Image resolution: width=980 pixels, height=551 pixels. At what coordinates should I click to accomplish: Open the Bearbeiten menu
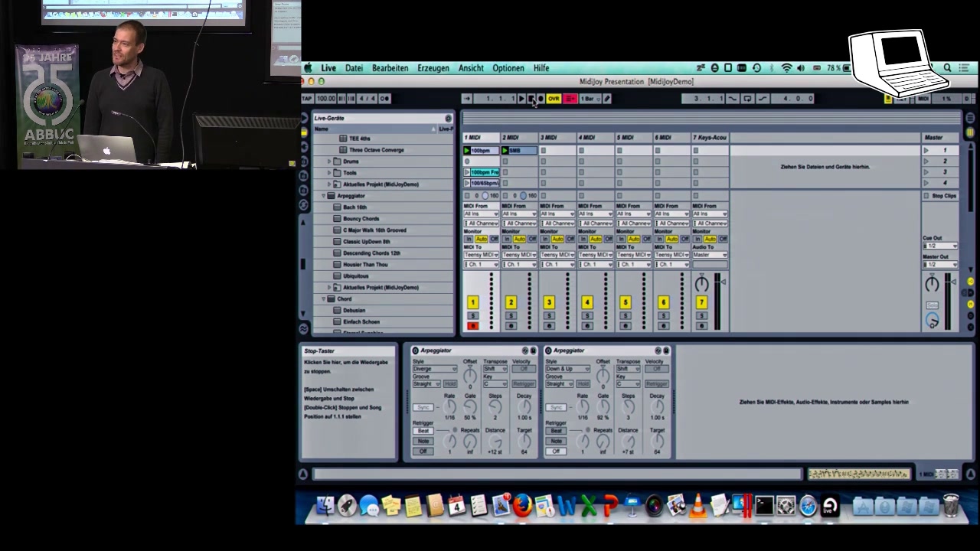[390, 68]
